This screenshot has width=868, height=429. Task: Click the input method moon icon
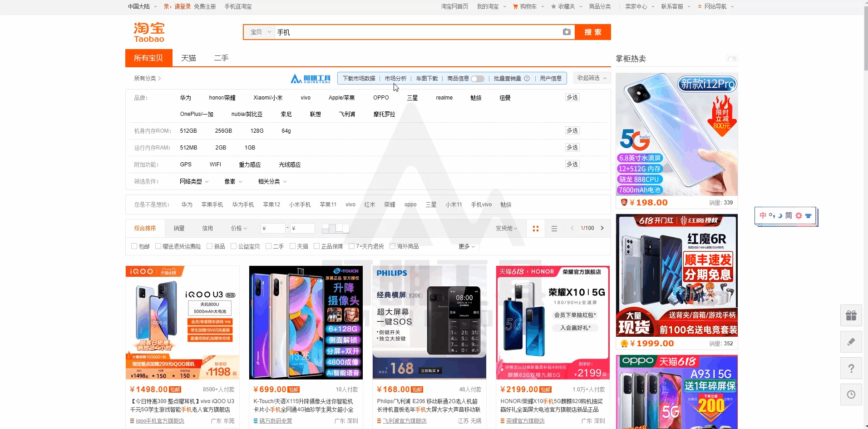pyautogui.click(x=780, y=215)
